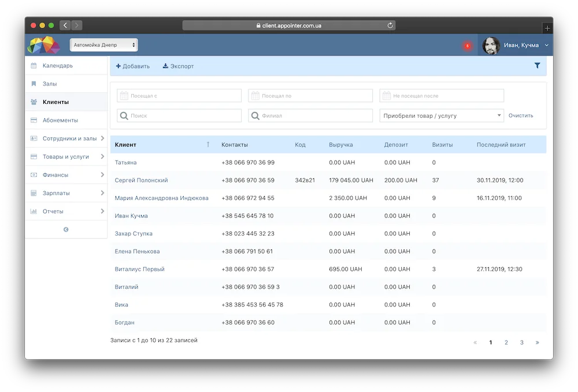Click the magnifier icon in Филиал field
The width and height of the screenshot is (578, 392).
tap(255, 116)
